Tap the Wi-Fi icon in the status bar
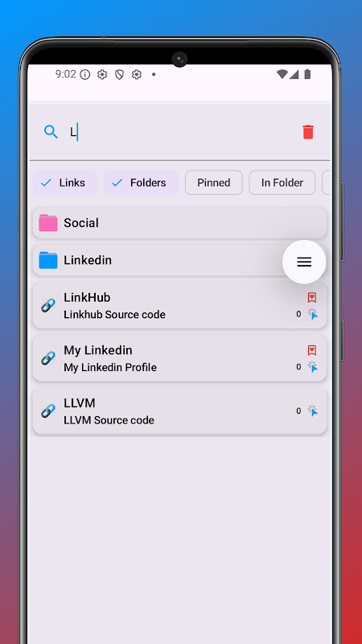The width and height of the screenshot is (362, 644). pyautogui.click(x=282, y=74)
